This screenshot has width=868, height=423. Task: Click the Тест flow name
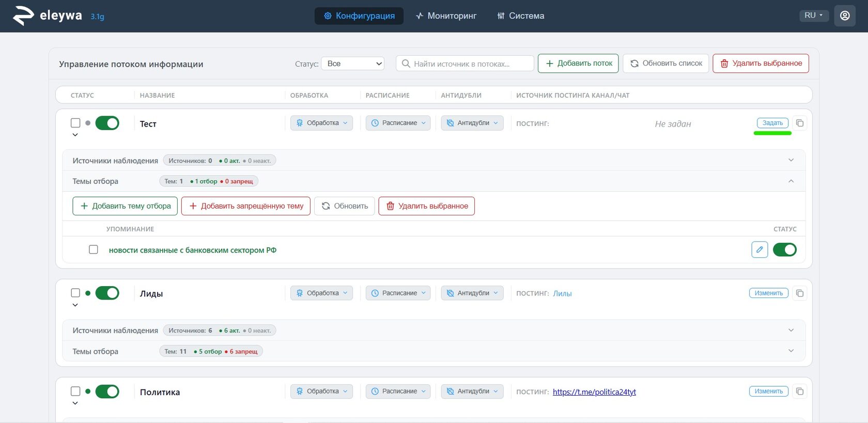[x=148, y=124]
